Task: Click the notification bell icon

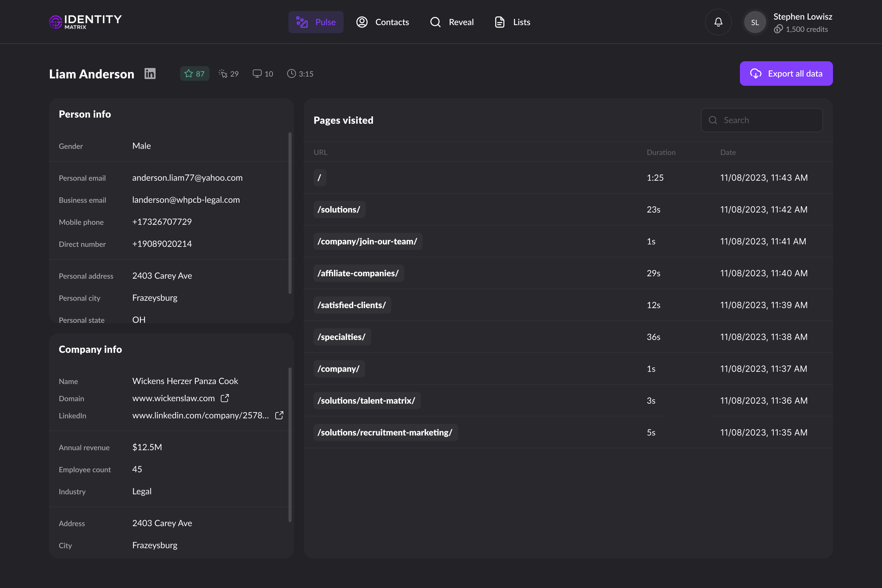Action: [718, 22]
